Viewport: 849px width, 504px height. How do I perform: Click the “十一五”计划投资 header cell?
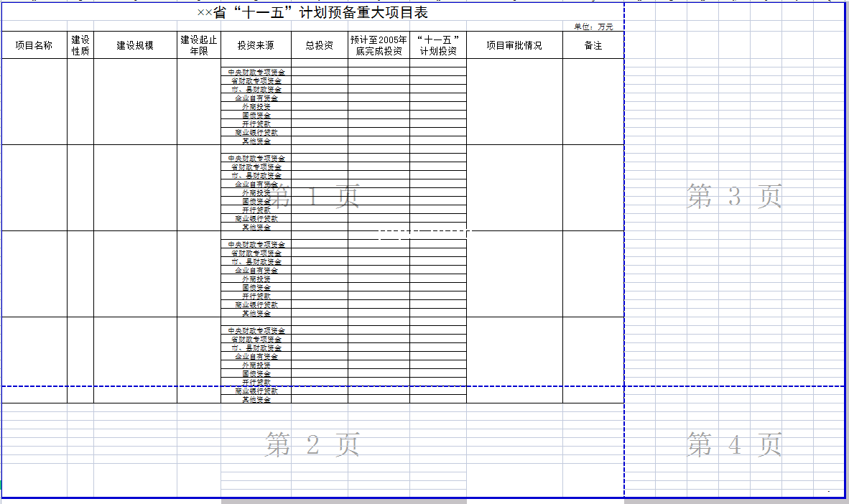[438, 45]
